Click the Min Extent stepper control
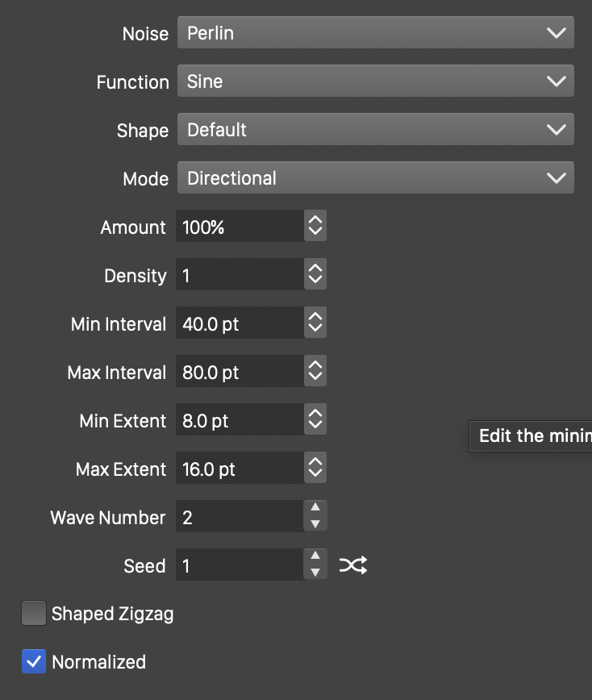 pyautogui.click(x=315, y=420)
